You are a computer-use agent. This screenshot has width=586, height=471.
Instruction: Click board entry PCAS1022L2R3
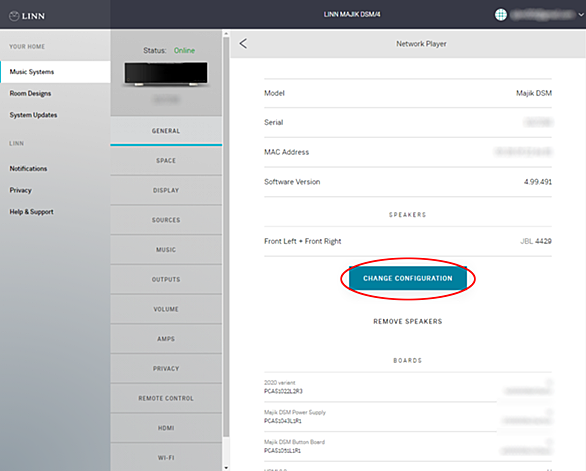[x=283, y=391]
